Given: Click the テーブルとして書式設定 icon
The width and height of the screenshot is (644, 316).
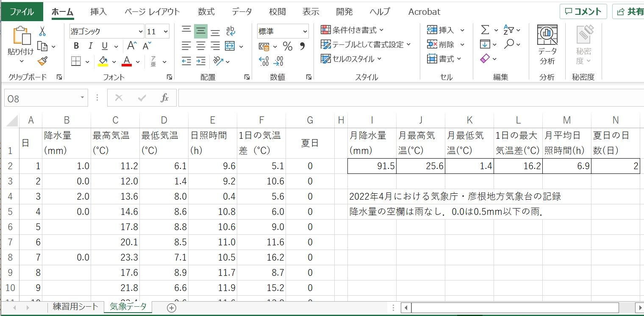Looking at the screenshot, I should point(325,44).
